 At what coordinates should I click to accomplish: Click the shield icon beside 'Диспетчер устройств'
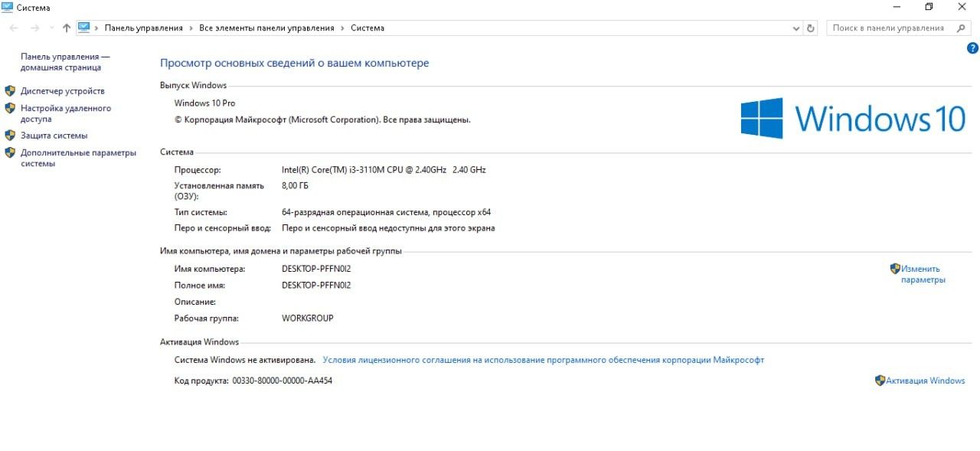pyautogui.click(x=10, y=90)
